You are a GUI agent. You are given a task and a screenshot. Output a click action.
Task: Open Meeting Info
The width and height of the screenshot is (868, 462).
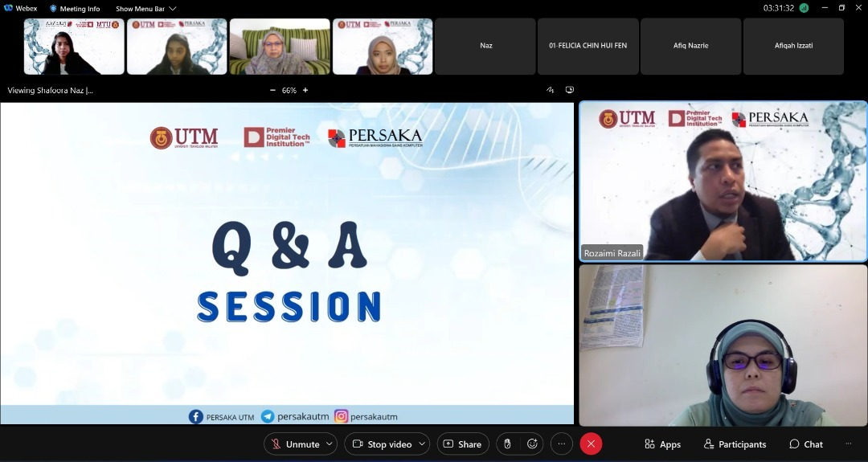click(75, 9)
